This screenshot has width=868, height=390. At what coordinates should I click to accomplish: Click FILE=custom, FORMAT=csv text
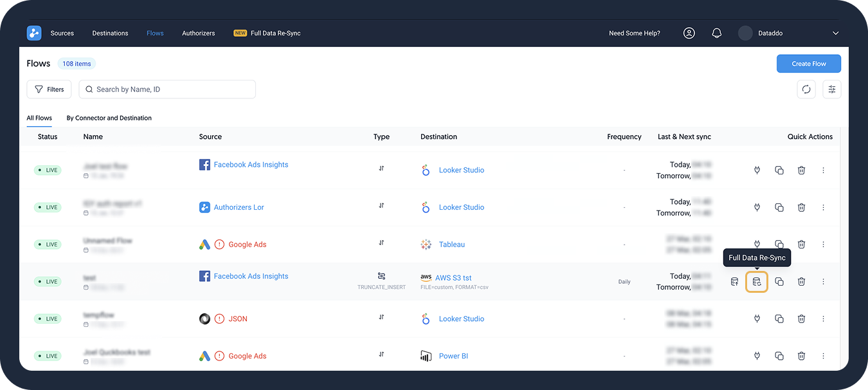(455, 287)
